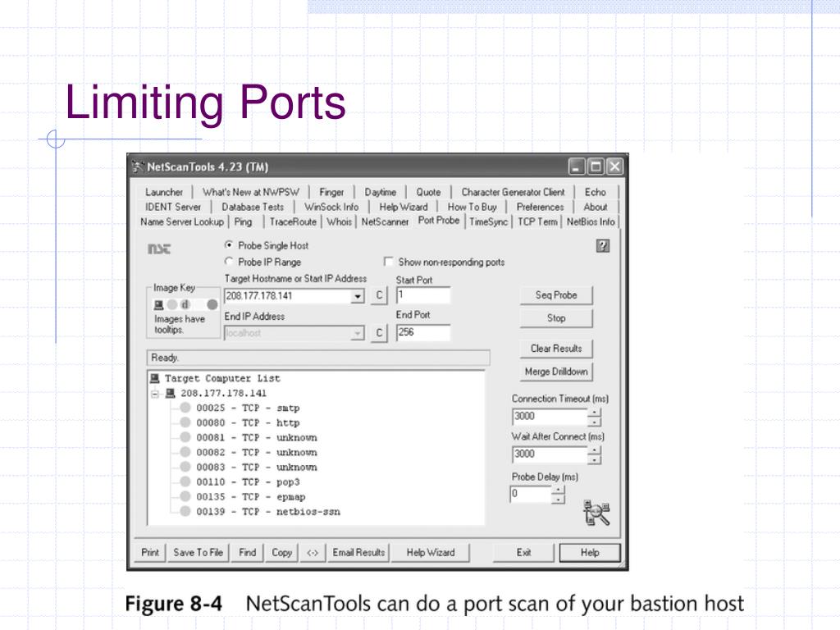840x630 pixels.
Task: Click the Probe Delay value field
Action: click(531, 495)
